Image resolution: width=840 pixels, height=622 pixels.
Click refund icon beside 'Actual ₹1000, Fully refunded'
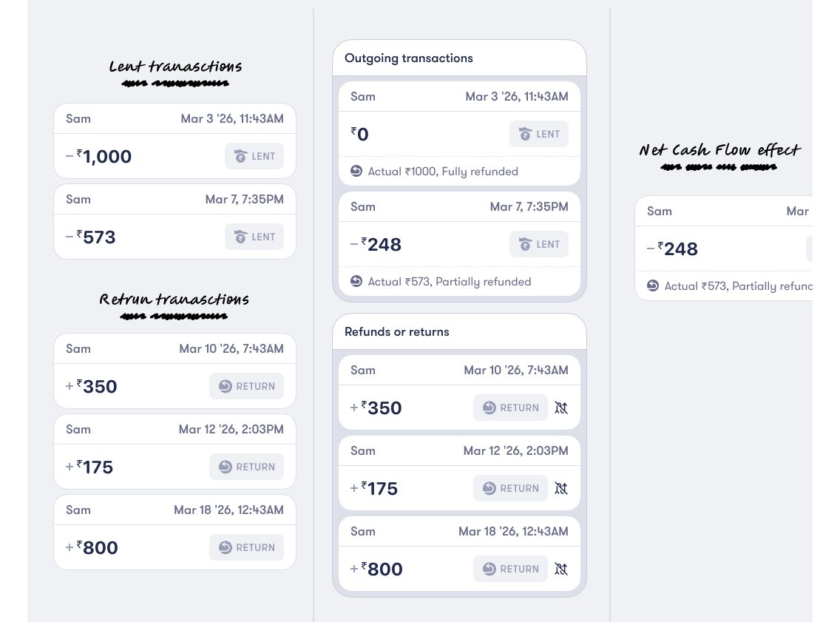click(356, 172)
